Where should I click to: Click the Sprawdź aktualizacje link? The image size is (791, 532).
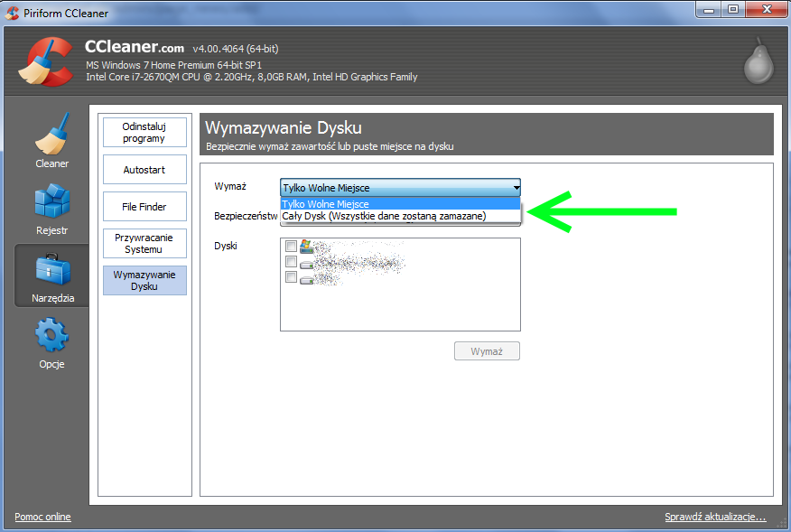pos(715,517)
